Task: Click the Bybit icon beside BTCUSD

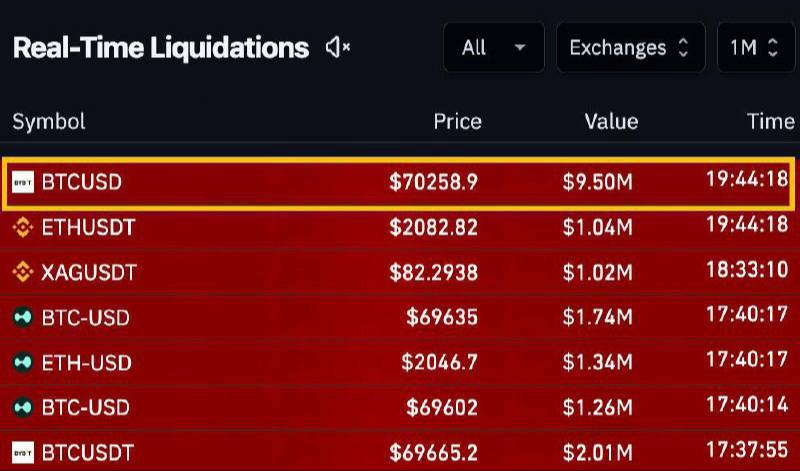Action: coord(23,182)
